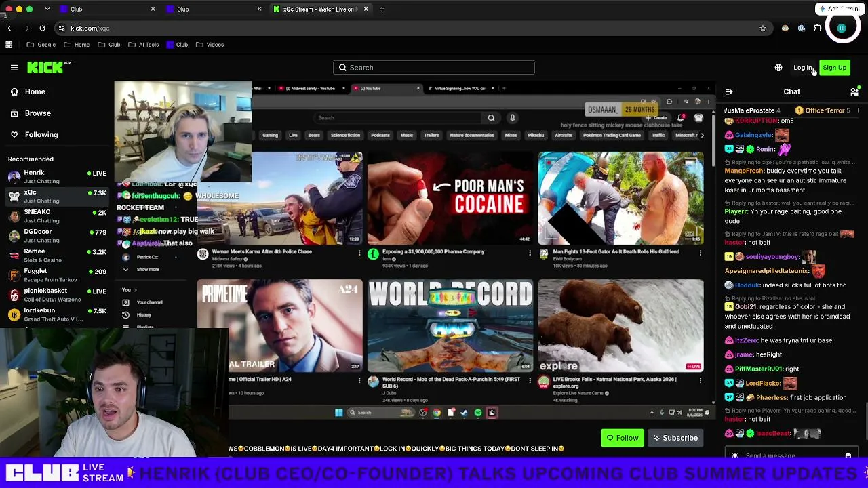Follow the xQc channel
The width and height of the screenshot is (868, 488).
(623, 438)
